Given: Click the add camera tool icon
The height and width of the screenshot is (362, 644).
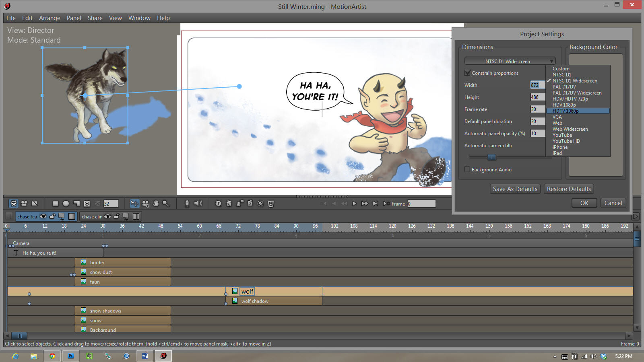Looking at the screenshot, I should tap(145, 204).
